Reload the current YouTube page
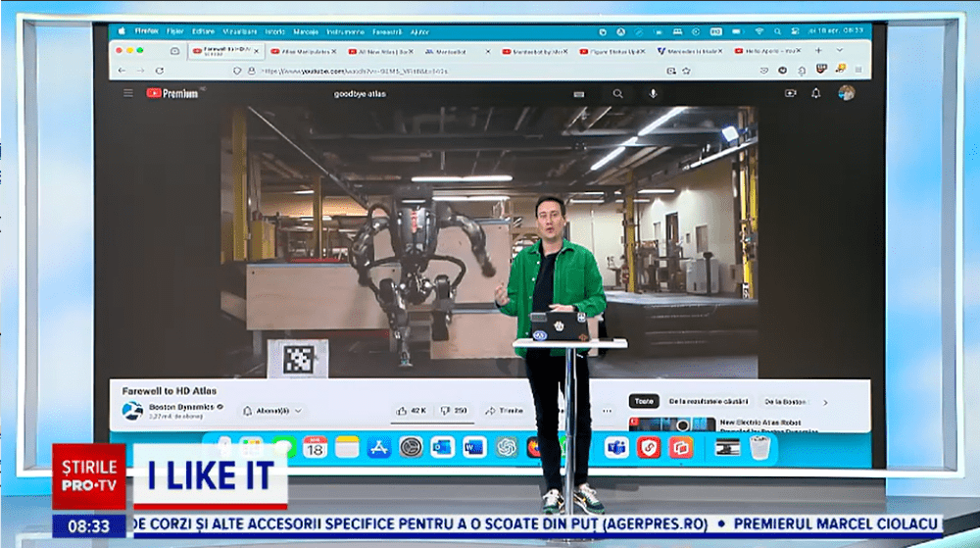 [x=160, y=71]
